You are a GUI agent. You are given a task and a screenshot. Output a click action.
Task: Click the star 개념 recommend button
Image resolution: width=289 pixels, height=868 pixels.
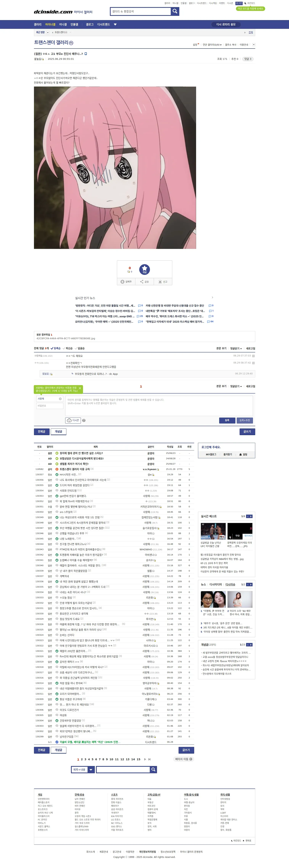pyautogui.click(x=144, y=269)
